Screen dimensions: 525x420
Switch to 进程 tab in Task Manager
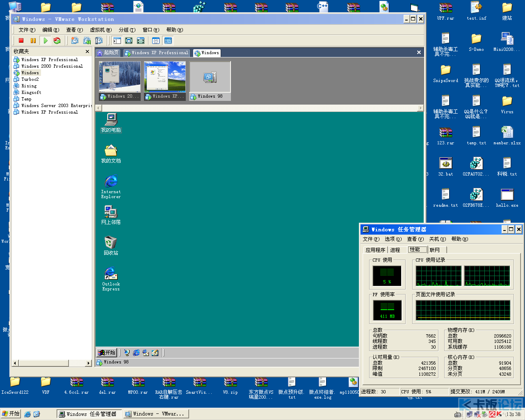[x=395, y=250]
